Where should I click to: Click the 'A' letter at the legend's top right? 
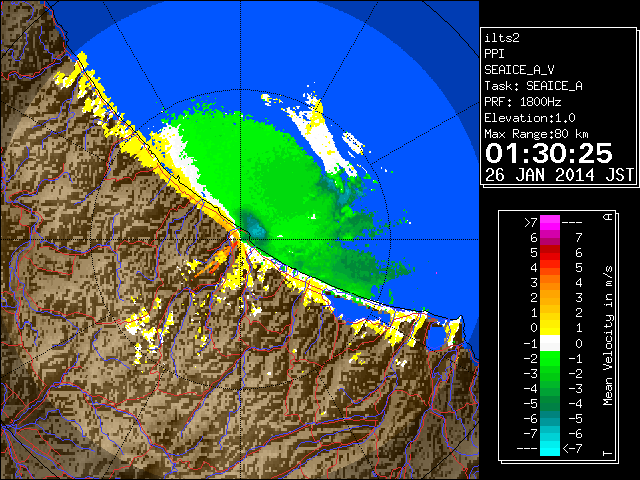point(608,217)
